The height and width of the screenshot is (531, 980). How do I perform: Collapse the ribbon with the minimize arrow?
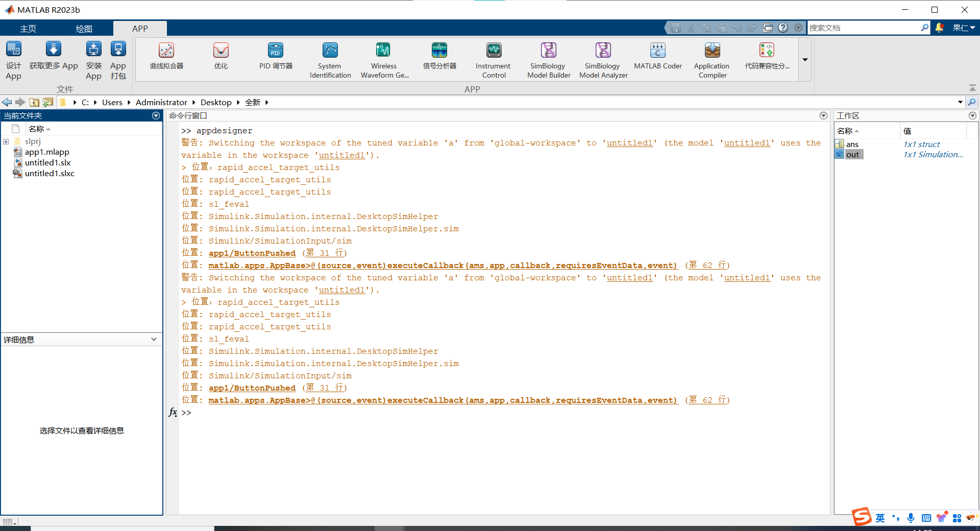(x=972, y=86)
